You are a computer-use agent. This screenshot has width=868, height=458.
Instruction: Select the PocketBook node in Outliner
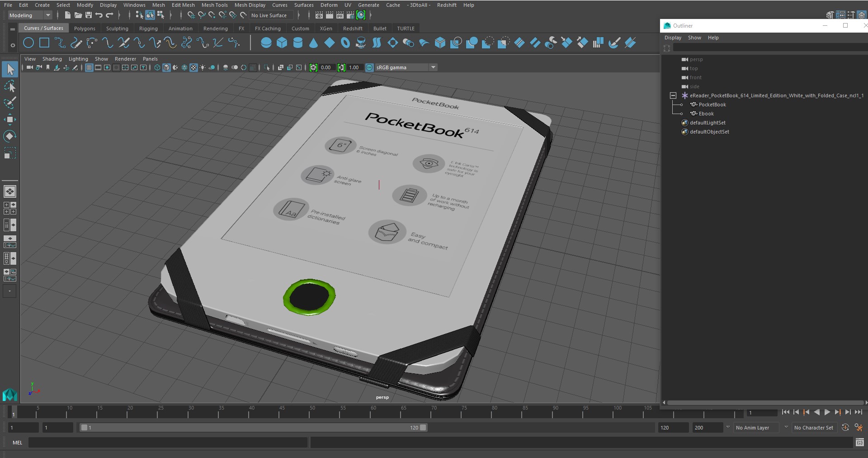pyautogui.click(x=712, y=105)
